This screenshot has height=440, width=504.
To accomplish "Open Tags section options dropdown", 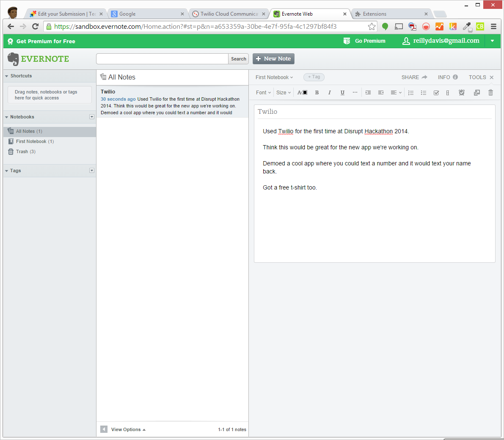I will coord(91,170).
